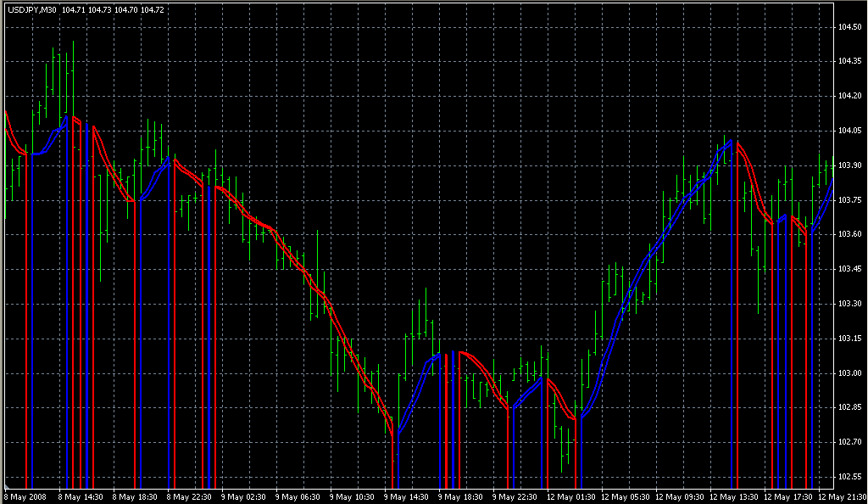Select the 9 May 22:30 time label

[515, 496]
